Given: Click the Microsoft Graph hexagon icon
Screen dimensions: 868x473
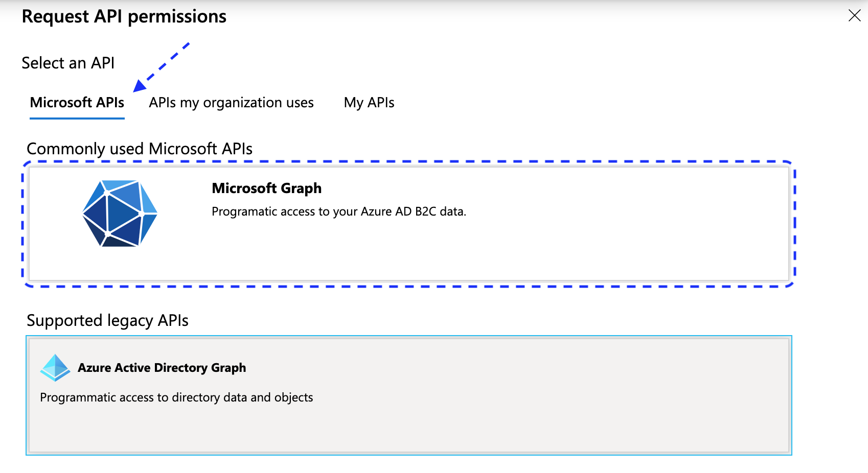Looking at the screenshot, I should 120,214.
